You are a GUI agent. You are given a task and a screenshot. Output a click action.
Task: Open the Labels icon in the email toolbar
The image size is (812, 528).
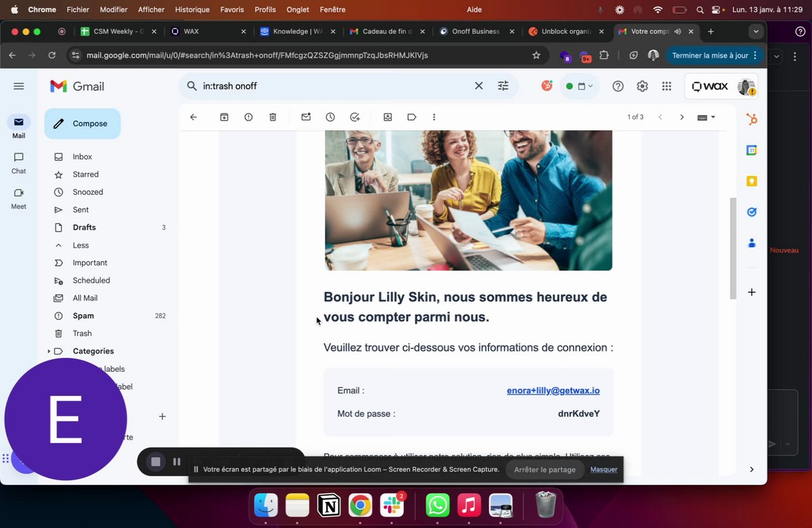[x=412, y=117]
